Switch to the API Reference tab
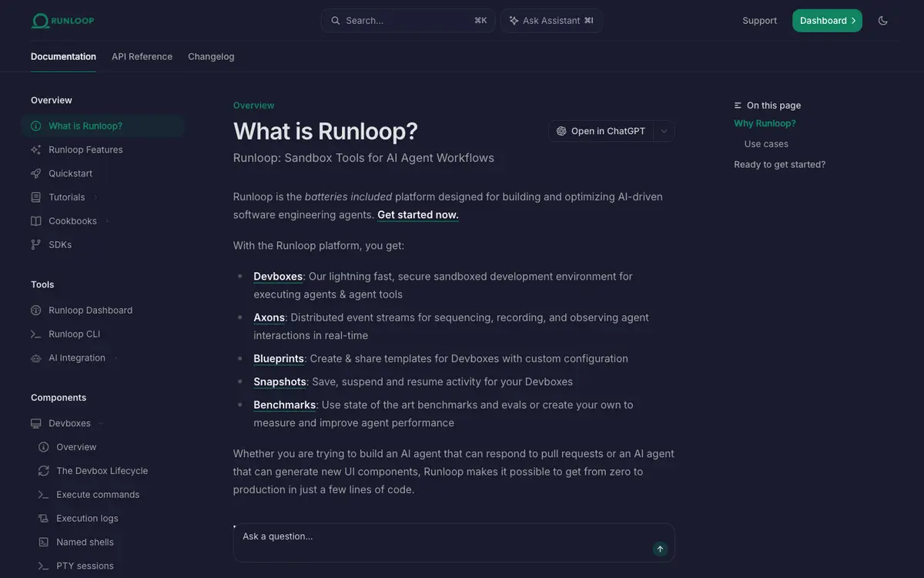 click(x=142, y=56)
